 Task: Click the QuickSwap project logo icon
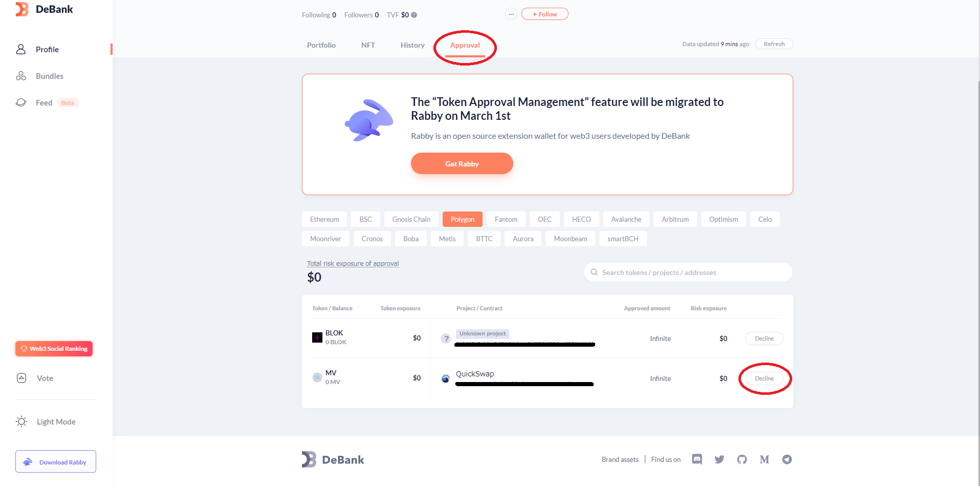(446, 378)
